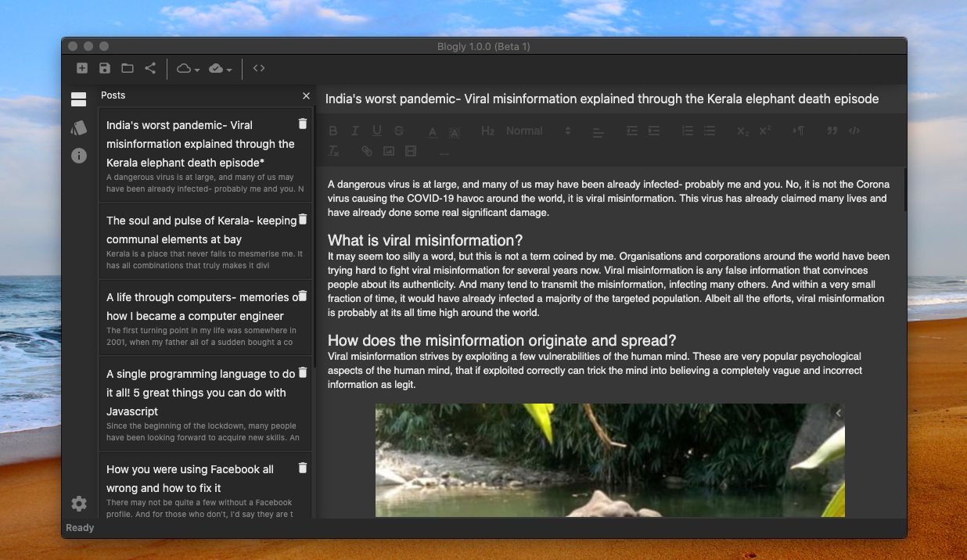Open a post via the folder icon

(x=127, y=68)
